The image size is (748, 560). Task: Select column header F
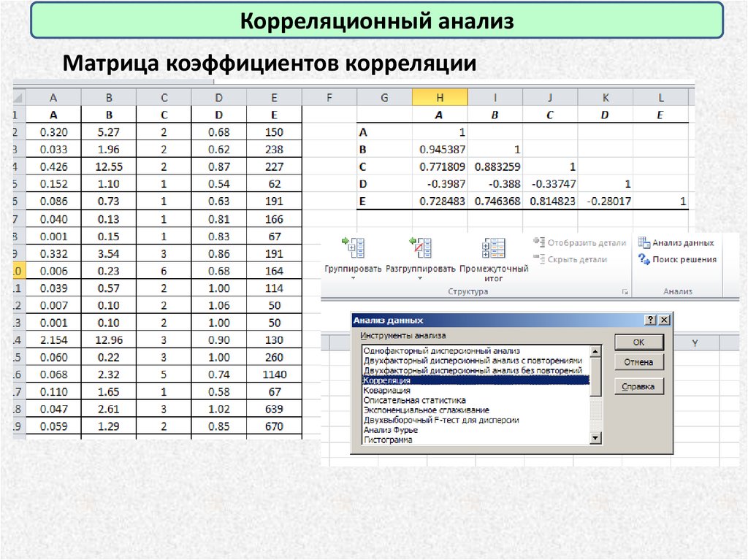tap(329, 98)
